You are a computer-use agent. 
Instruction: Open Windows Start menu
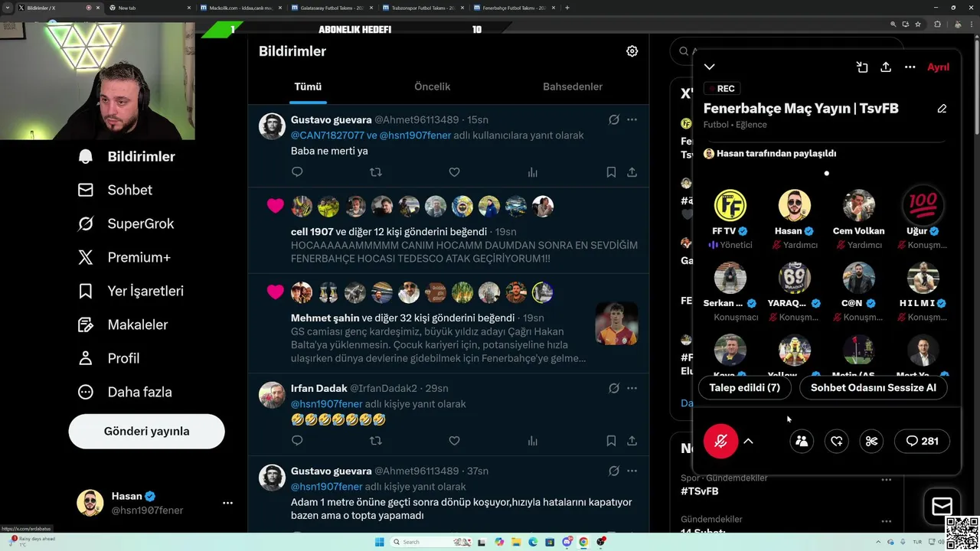379,542
